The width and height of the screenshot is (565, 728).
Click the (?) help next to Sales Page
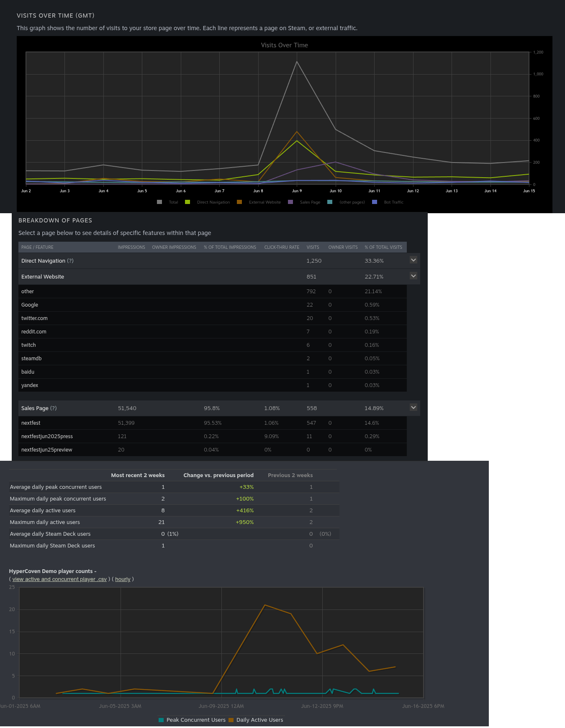(x=53, y=408)
